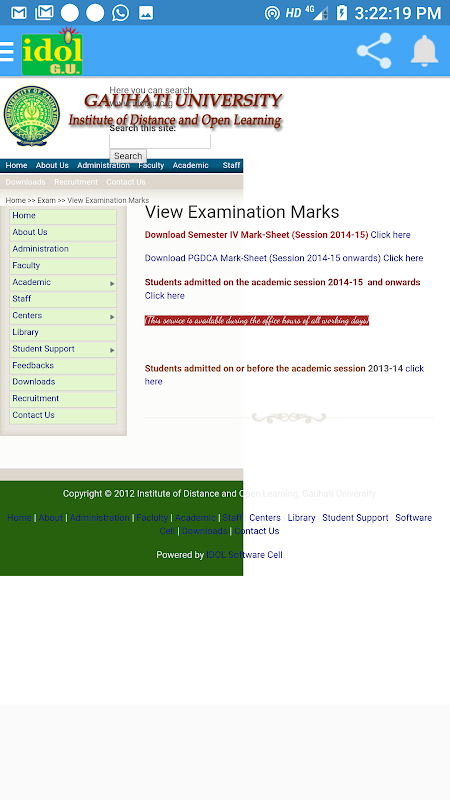The width and height of the screenshot is (450, 800).
Task: Open footer Downloads link
Action: pyautogui.click(x=204, y=531)
